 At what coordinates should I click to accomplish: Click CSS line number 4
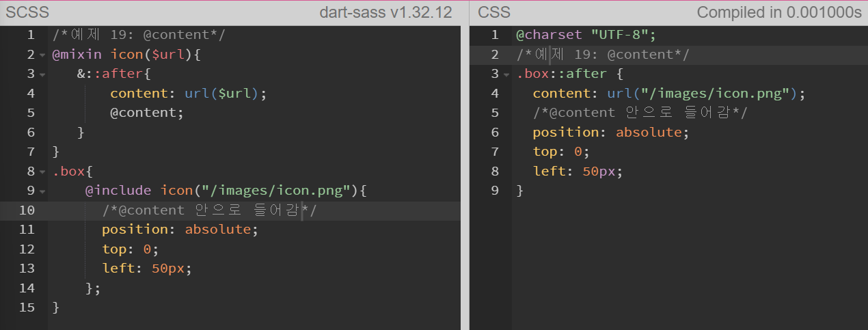pos(496,94)
